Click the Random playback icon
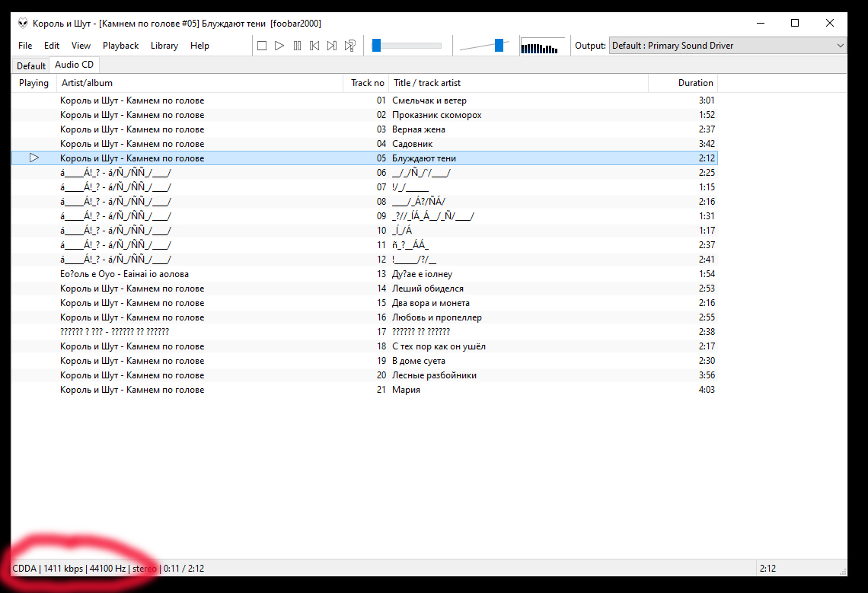Viewport: 868px width, 593px height. coord(350,46)
